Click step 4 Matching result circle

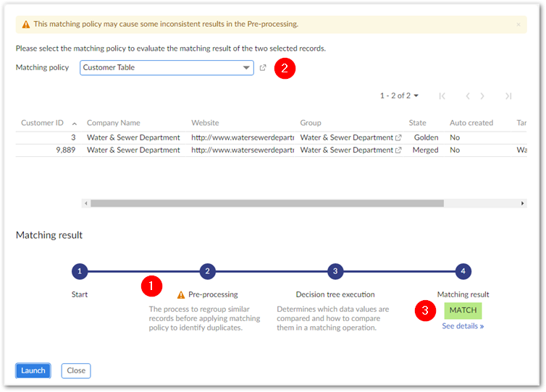[462, 272]
